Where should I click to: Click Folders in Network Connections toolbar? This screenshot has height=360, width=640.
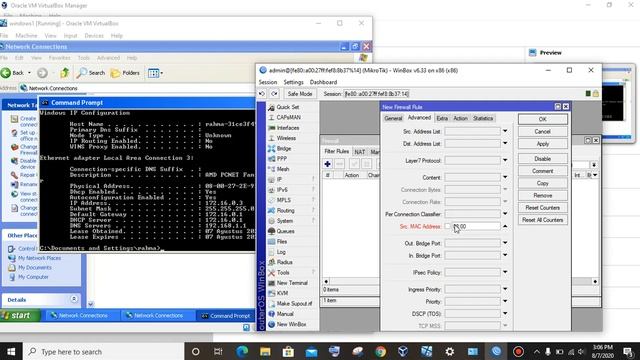[125, 73]
